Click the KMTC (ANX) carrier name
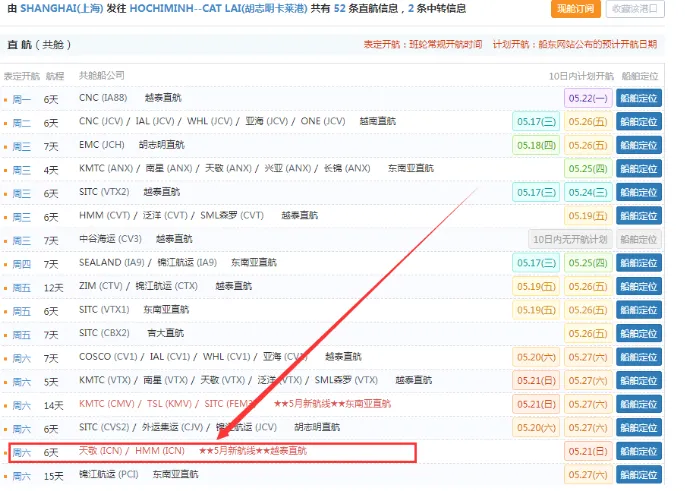 pyautogui.click(x=106, y=169)
